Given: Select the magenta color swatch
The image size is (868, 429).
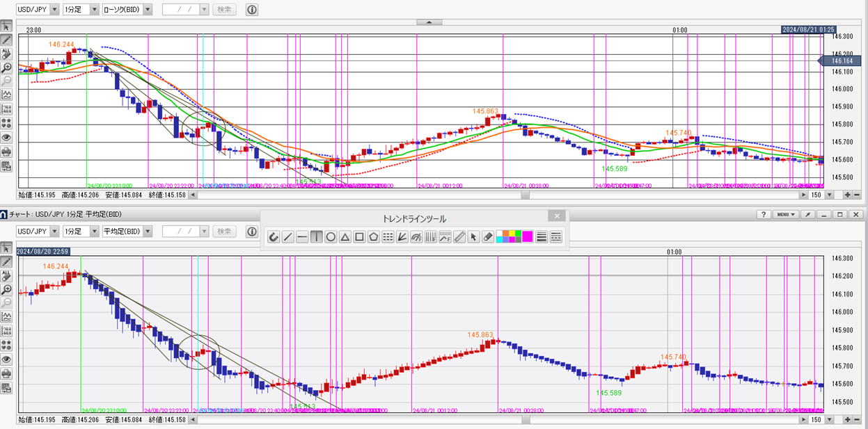Looking at the screenshot, I should click(527, 237).
